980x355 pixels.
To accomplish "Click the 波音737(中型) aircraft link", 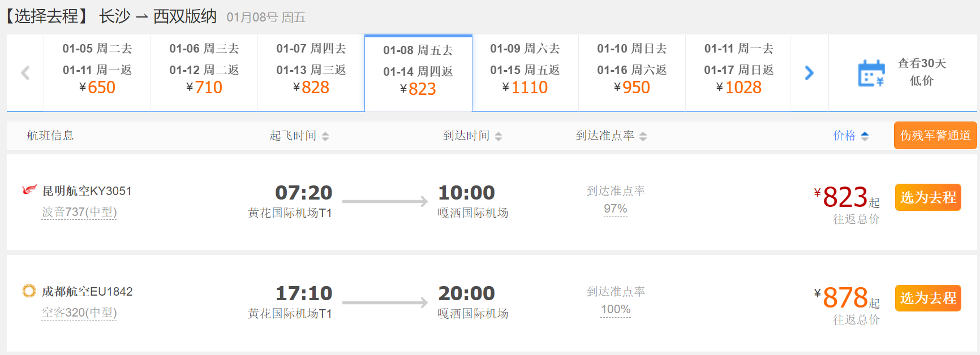I will (79, 212).
